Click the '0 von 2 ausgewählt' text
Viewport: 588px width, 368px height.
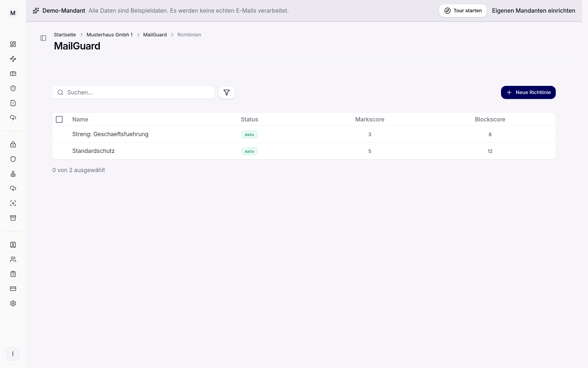[x=79, y=170]
